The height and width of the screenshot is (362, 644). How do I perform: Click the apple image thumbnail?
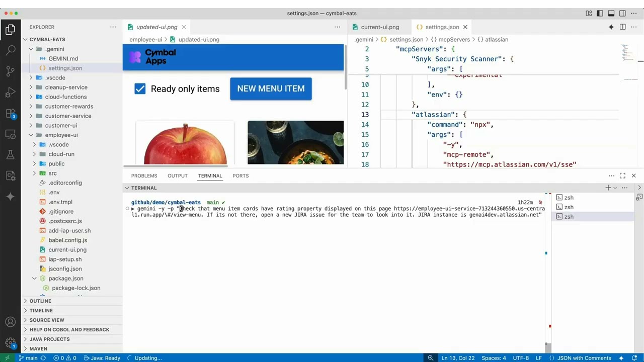click(185, 143)
